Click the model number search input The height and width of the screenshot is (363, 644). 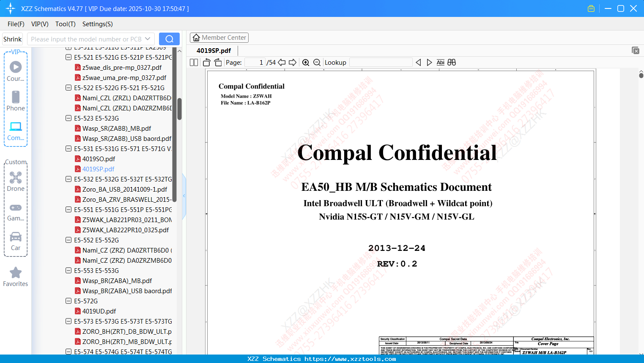coord(86,39)
